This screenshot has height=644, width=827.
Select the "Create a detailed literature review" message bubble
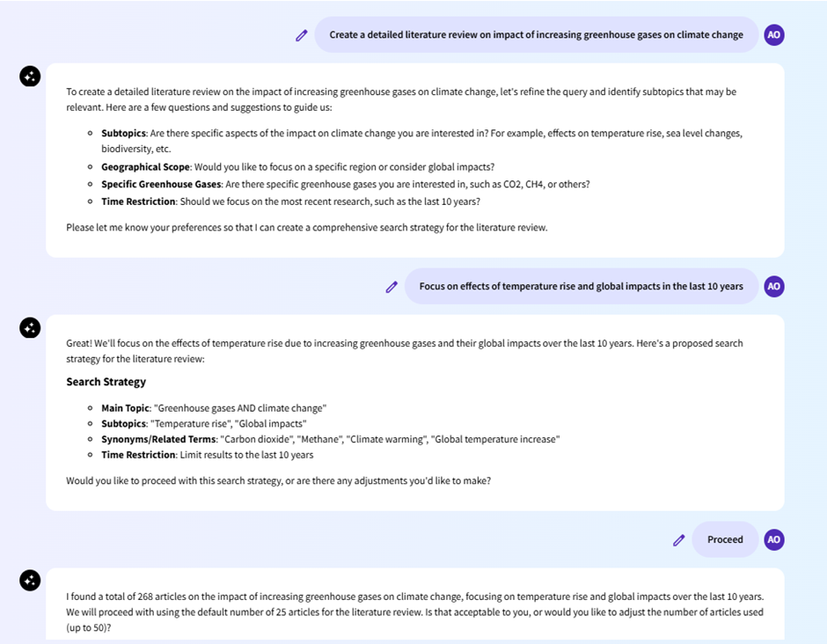pyautogui.click(x=536, y=35)
